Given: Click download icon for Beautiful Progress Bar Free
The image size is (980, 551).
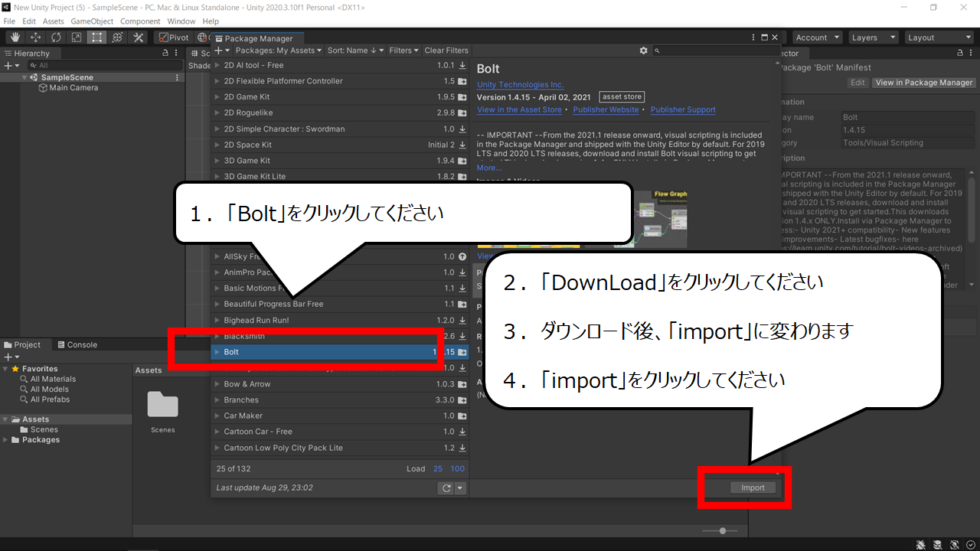Looking at the screenshot, I should [x=462, y=305].
